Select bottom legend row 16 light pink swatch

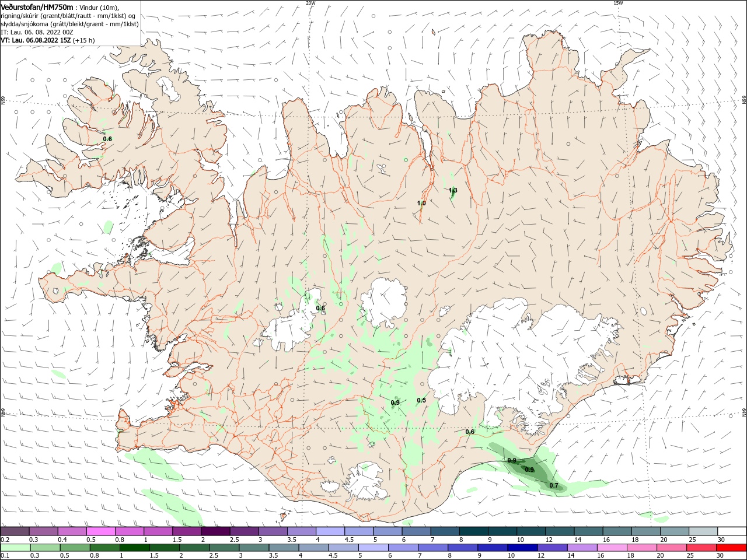[612, 548]
